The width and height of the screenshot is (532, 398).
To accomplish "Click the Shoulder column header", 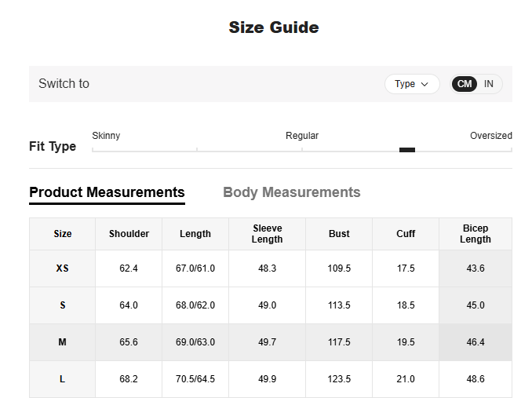I will (129, 234).
